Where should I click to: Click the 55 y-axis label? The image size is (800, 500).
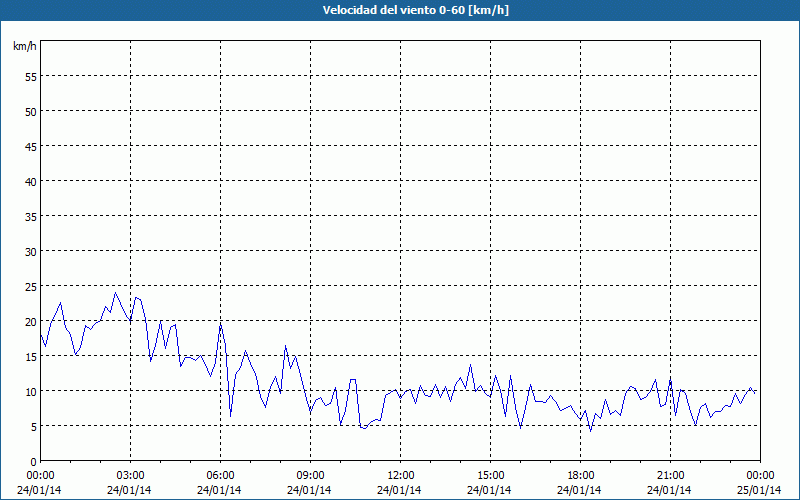click(x=31, y=77)
